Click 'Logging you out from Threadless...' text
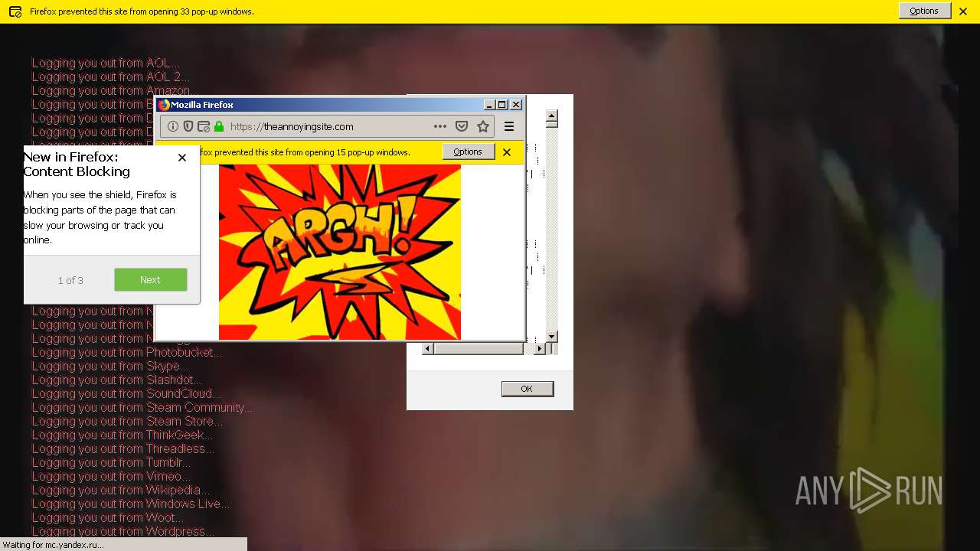 click(123, 448)
